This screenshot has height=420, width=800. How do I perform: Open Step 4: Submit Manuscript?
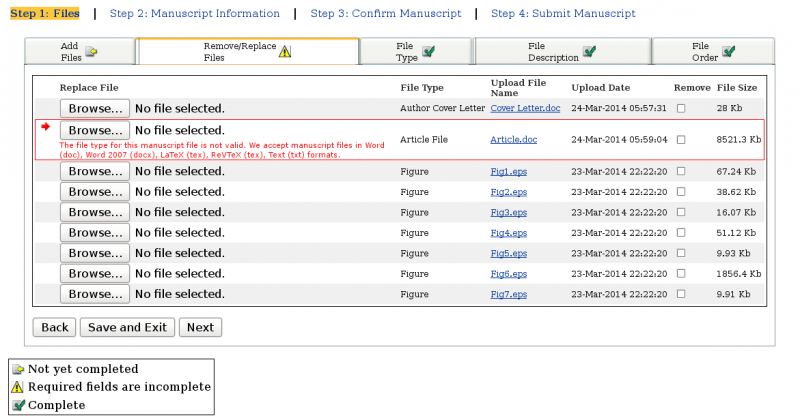tap(563, 14)
